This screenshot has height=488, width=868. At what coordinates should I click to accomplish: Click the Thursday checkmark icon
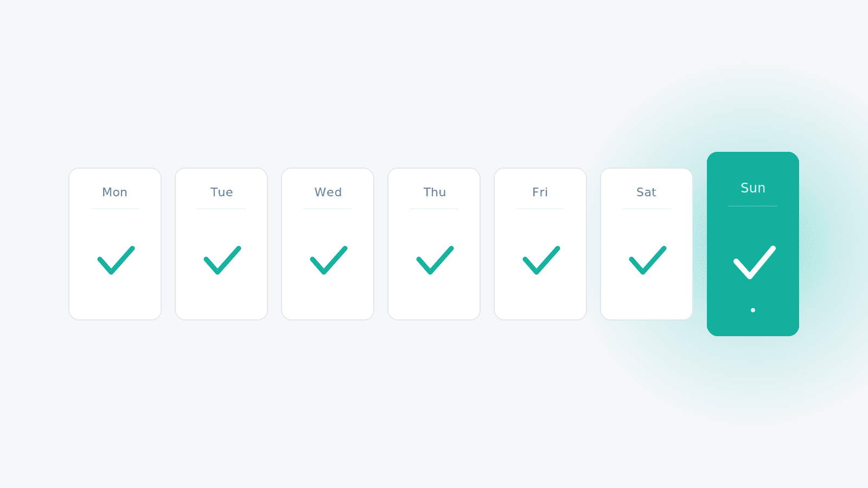coord(435,260)
